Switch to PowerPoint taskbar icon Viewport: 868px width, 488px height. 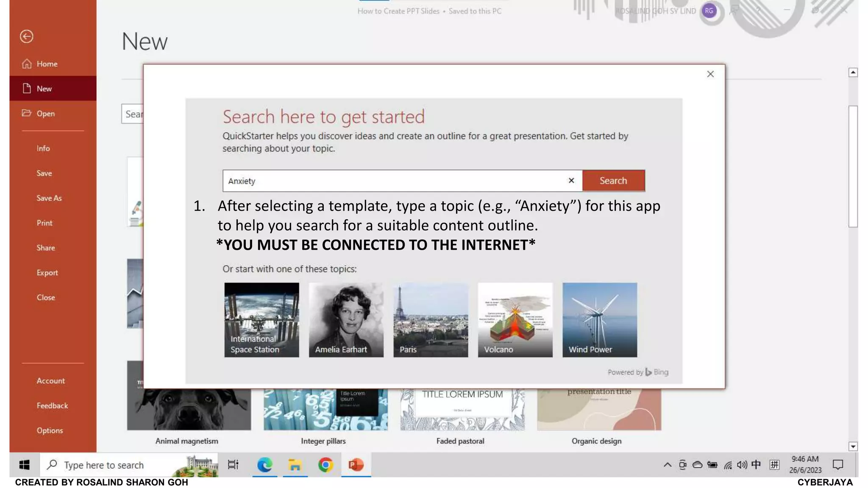click(356, 465)
